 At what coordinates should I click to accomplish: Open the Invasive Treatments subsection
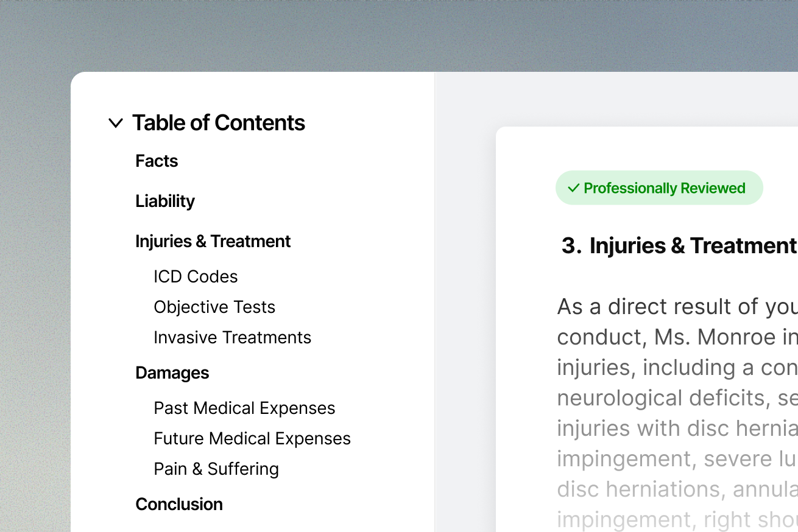tap(232, 338)
